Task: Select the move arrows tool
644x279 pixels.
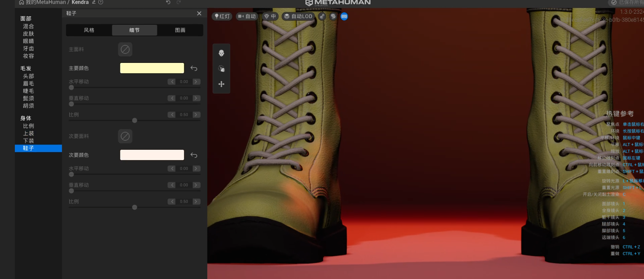Action: click(221, 84)
